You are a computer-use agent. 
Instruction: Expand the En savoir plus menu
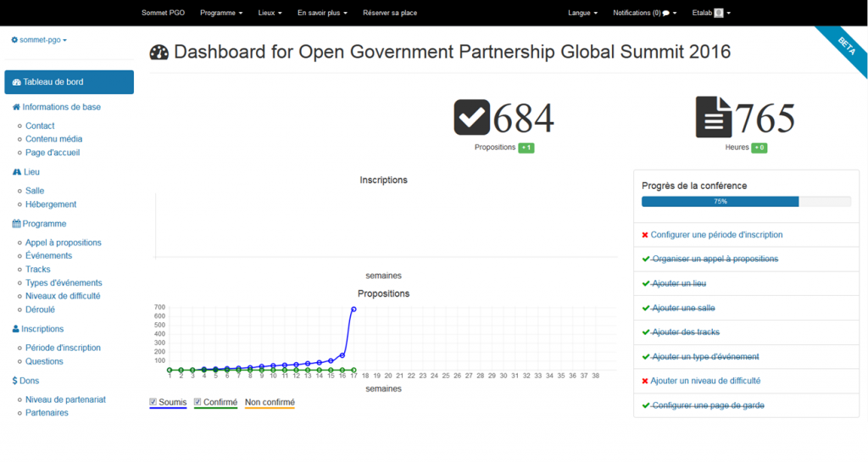click(322, 13)
